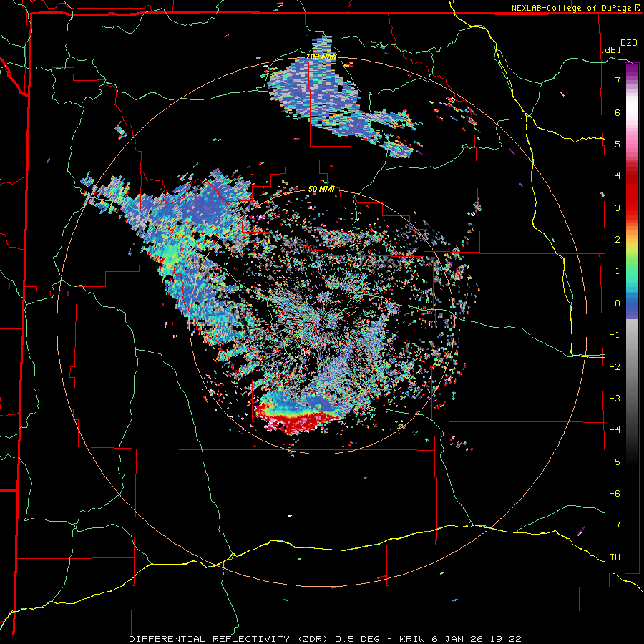Click the 0 value on the scale
The image size is (644, 644).
pyautogui.click(x=618, y=303)
